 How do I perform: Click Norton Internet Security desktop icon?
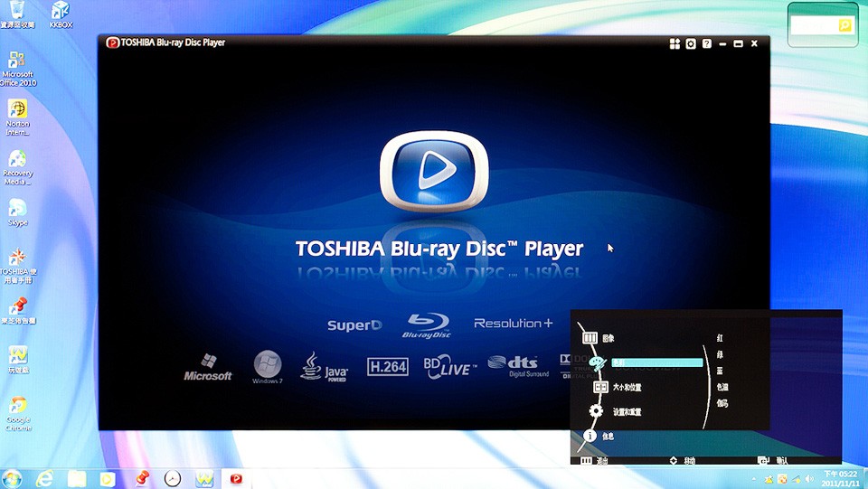(17, 115)
